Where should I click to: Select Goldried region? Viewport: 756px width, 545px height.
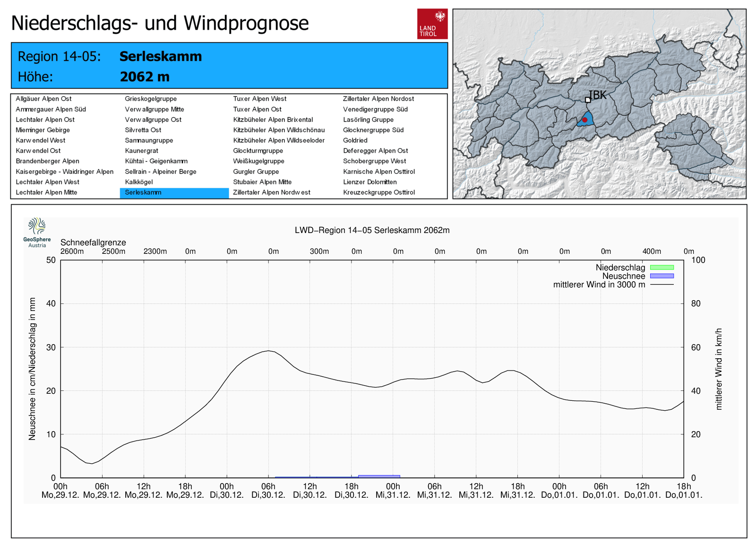[355, 140]
